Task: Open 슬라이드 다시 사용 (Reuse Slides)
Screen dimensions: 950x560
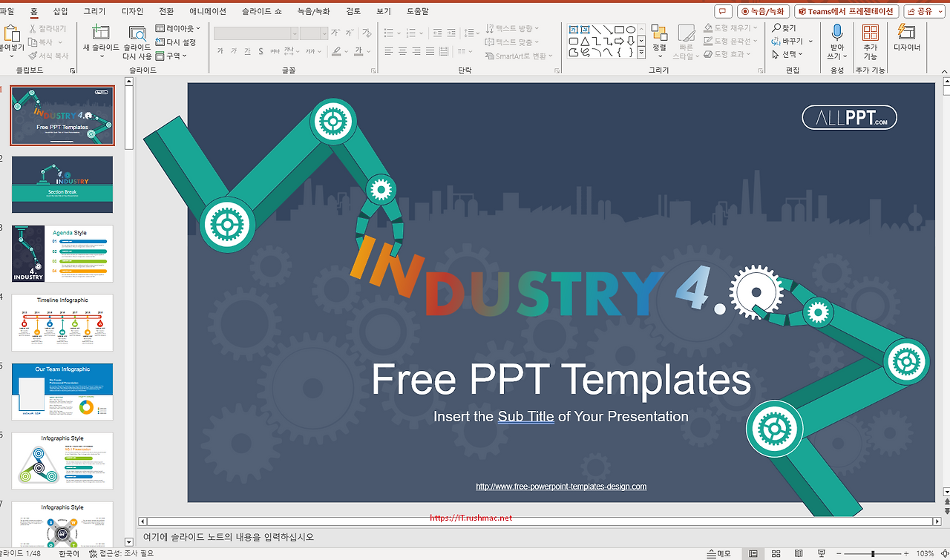Action: click(x=137, y=43)
